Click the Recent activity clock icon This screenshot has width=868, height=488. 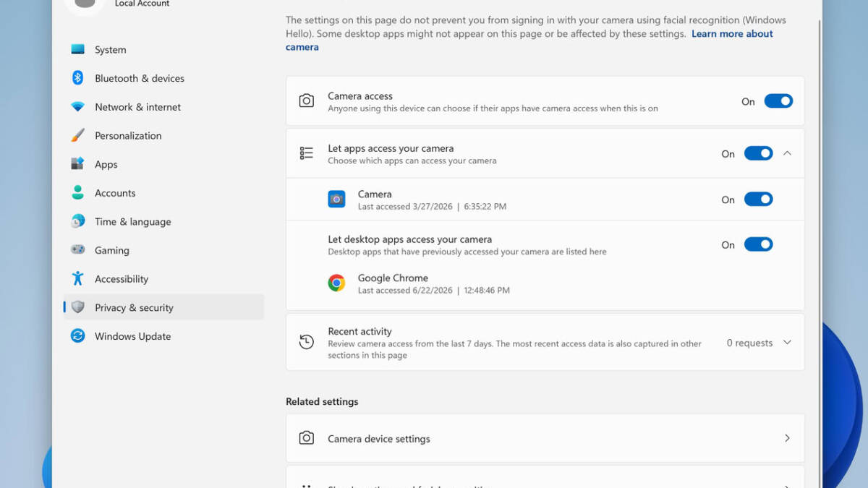coord(307,342)
